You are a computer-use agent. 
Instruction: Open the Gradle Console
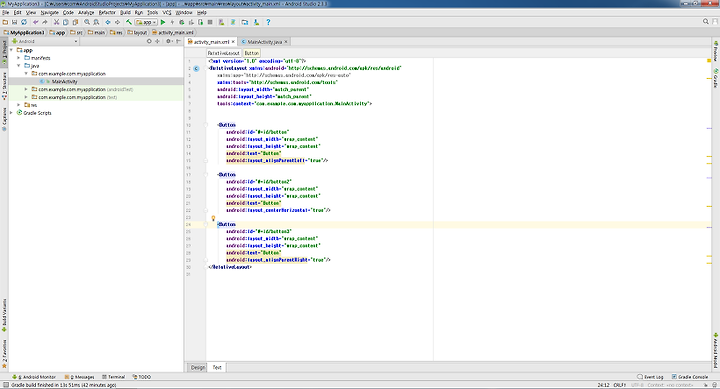[x=690, y=377]
